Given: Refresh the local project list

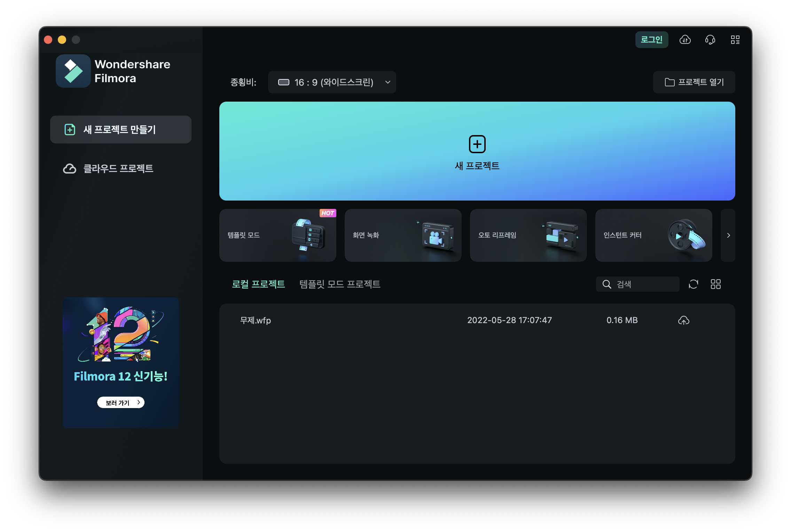Looking at the screenshot, I should (x=693, y=284).
